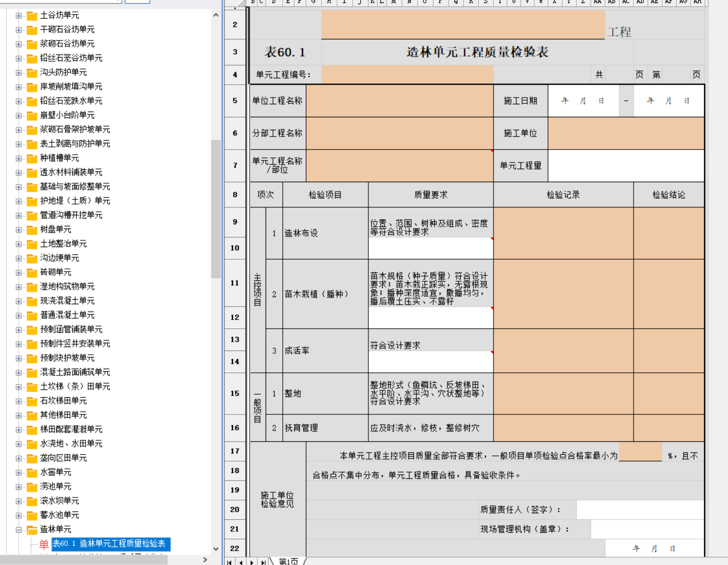The height and width of the screenshot is (565, 728).
Task: Click the red 单 icon beside 表60.1
Action: (44, 544)
